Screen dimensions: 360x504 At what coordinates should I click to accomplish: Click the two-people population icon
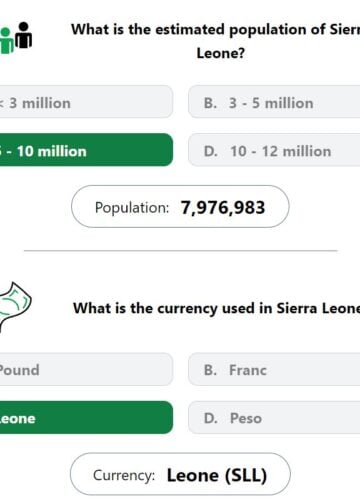(16, 38)
